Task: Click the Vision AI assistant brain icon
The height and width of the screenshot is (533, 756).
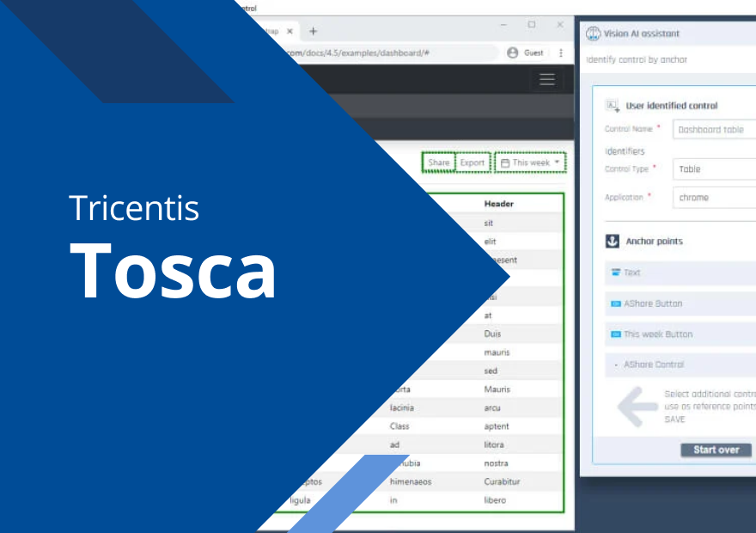Action: pyautogui.click(x=593, y=33)
